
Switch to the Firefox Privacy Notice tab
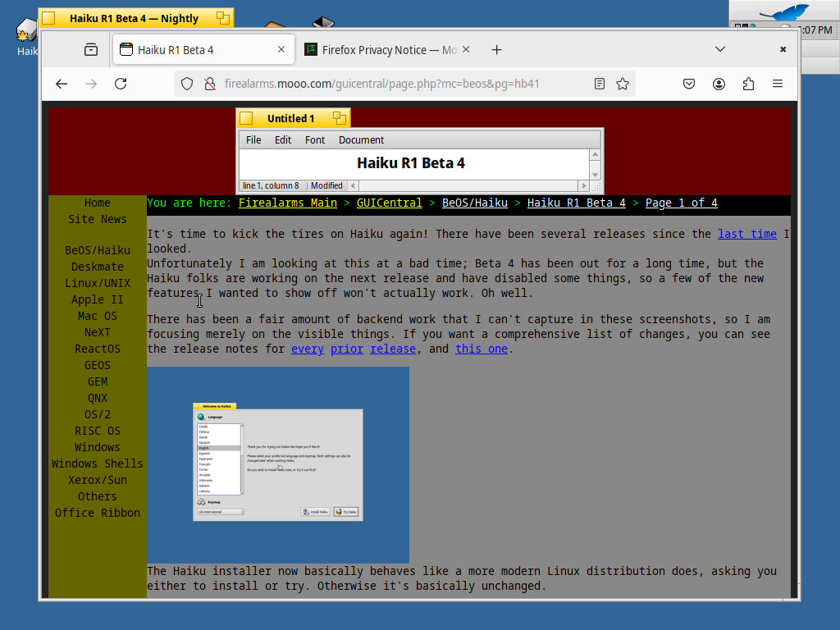tap(388, 50)
